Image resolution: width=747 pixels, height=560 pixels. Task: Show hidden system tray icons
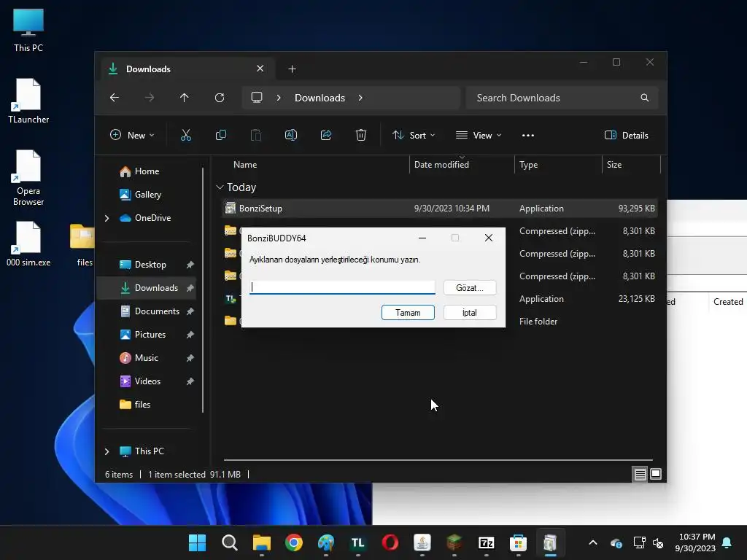pos(592,542)
